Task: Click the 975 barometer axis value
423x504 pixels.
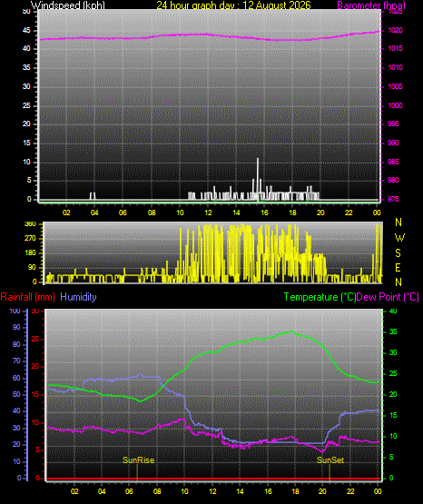Action: click(x=393, y=199)
